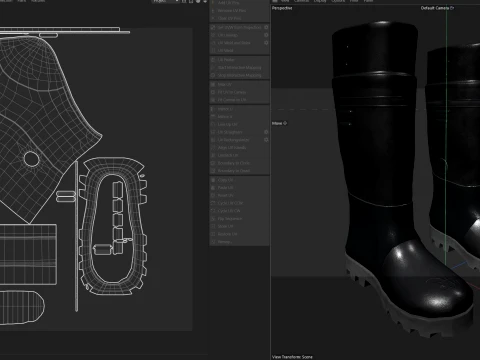Open options gear beside UV Weld and Relax
480x360 pixels.
coord(266,43)
